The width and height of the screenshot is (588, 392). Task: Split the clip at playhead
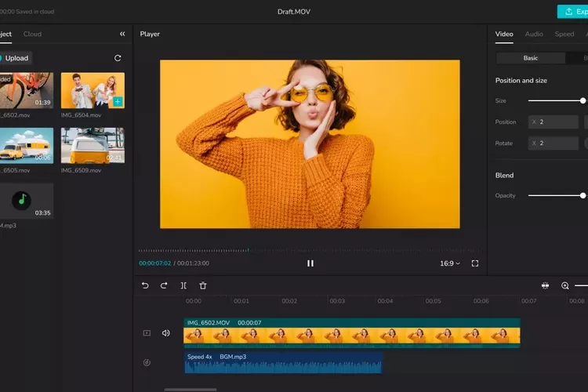click(183, 285)
